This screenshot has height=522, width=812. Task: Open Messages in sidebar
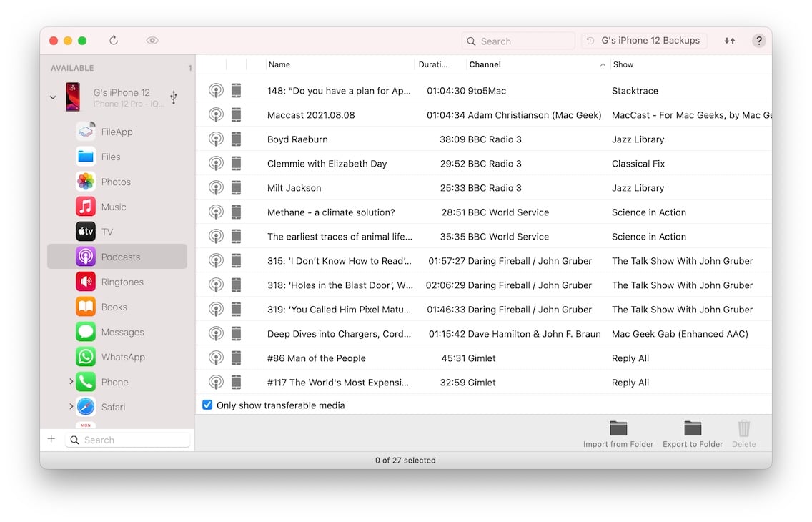click(x=117, y=332)
